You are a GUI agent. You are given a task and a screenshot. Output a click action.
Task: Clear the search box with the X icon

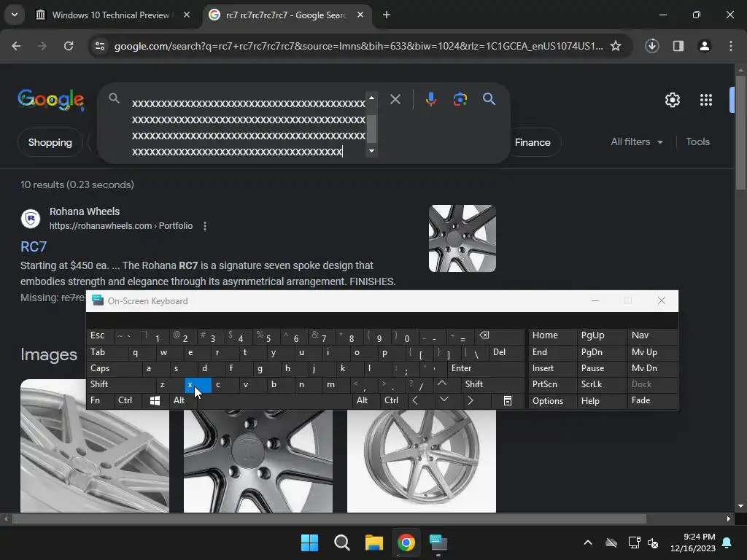pos(395,99)
